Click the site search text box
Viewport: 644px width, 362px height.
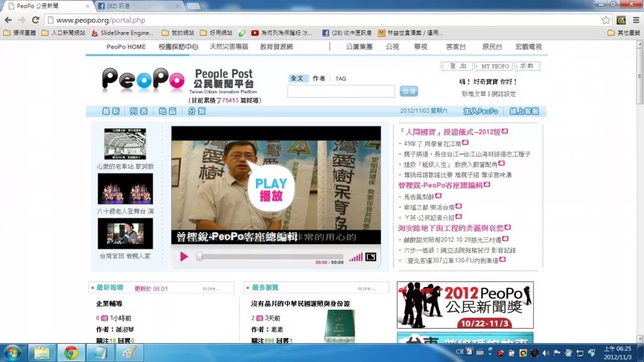(x=341, y=91)
